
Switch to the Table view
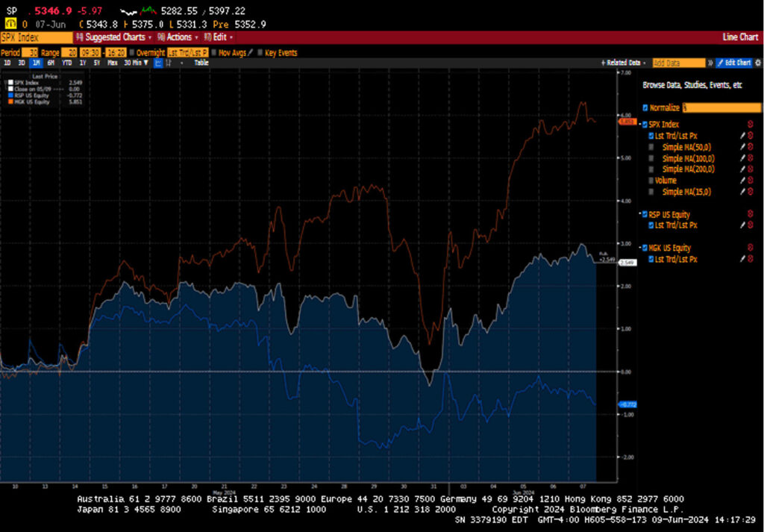pyautogui.click(x=201, y=63)
